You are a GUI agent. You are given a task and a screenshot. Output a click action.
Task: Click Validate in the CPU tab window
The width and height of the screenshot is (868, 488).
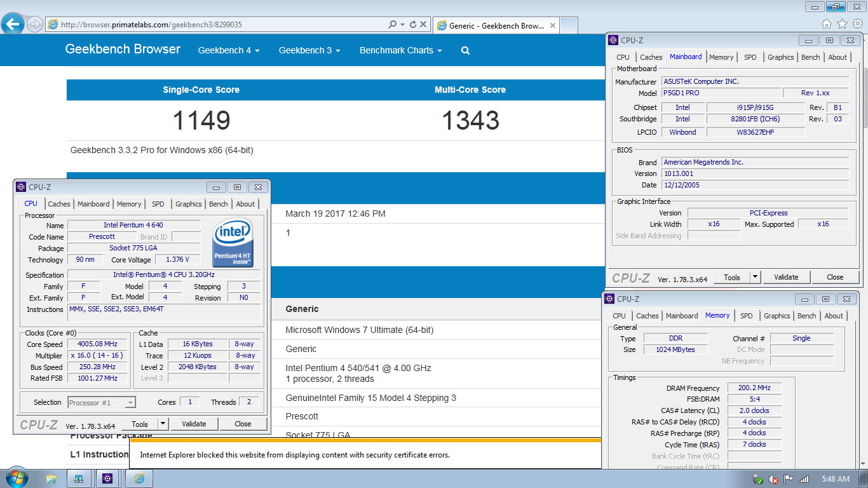click(194, 424)
